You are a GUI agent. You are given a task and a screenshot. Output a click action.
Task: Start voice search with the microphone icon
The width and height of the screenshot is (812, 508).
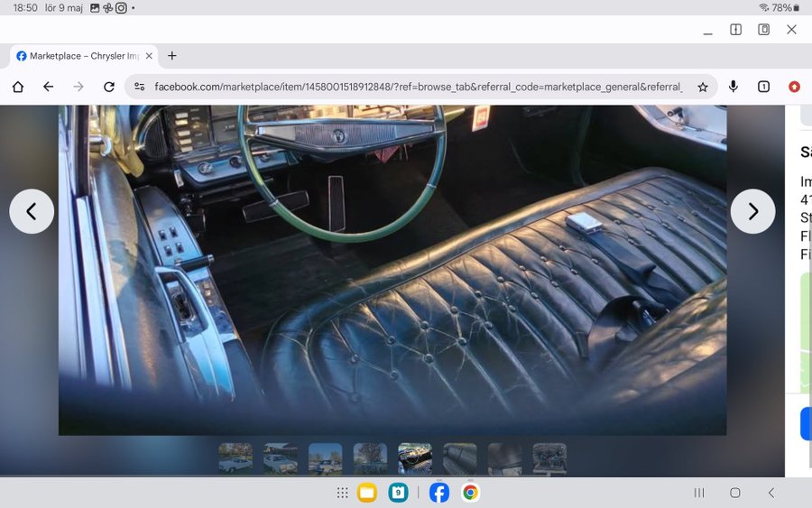point(733,87)
